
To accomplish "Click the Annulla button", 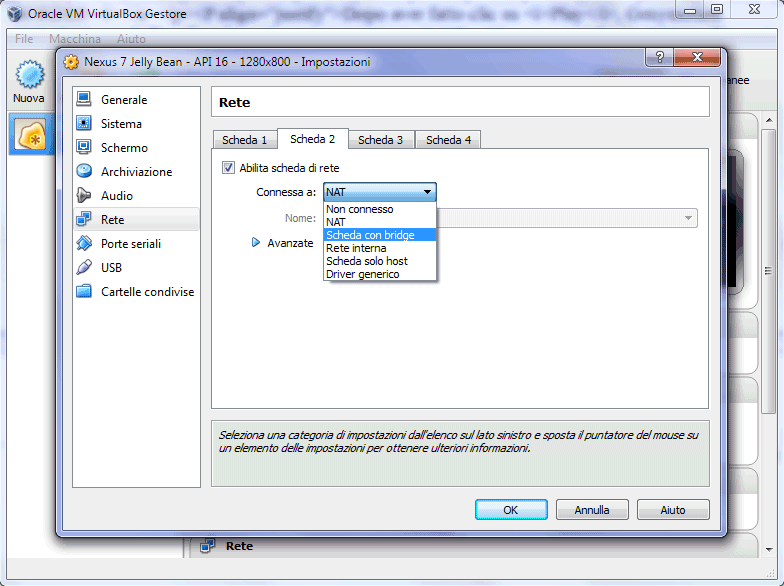I will coord(592,510).
